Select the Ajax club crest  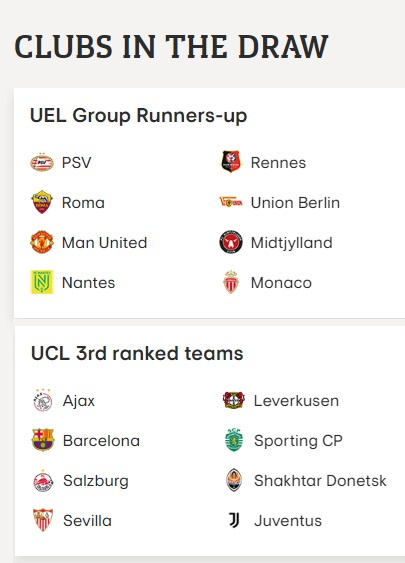(43, 400)
